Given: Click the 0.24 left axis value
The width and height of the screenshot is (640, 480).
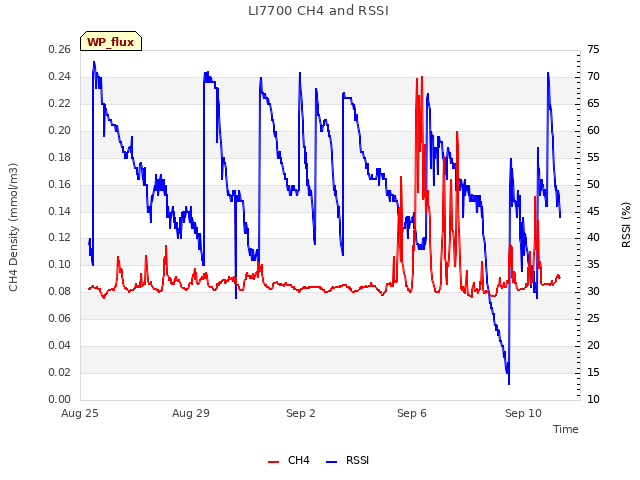Looking at the screenshot, I should 60,77.
